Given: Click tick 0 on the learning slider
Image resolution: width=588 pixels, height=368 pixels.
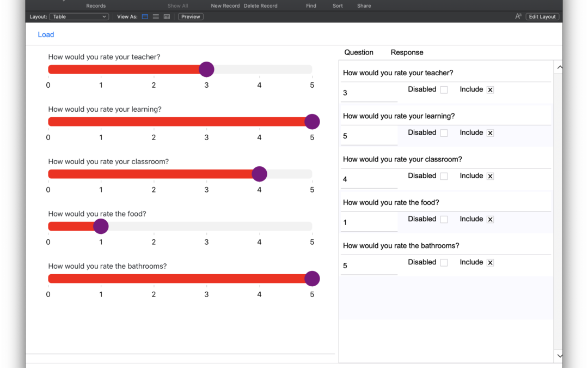Looking at the screenshot, I should click(x=48, y=137).
